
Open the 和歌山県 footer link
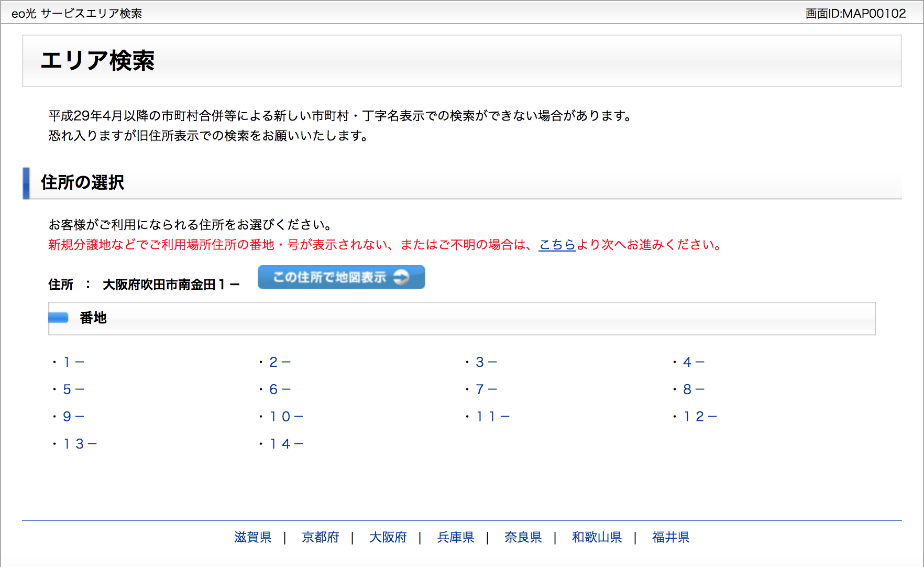click(597, 537)
